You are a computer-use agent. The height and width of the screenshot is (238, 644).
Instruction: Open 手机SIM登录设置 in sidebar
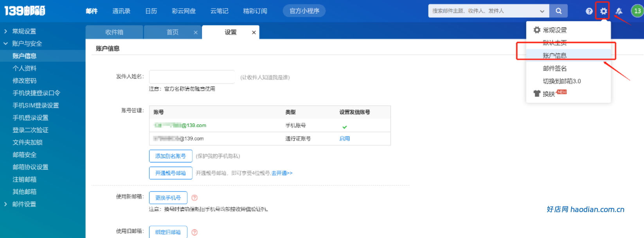pos(36,105)
